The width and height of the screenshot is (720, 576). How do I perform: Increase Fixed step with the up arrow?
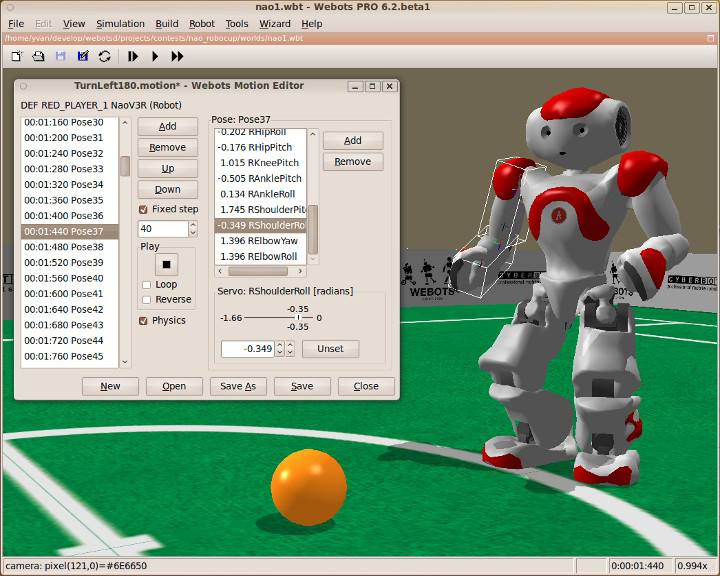point(193,225)
